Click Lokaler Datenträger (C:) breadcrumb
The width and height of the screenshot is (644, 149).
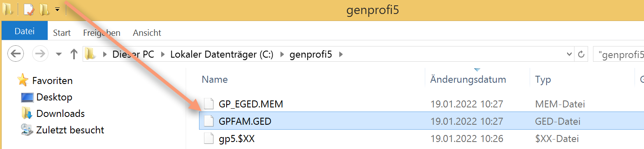222,54
